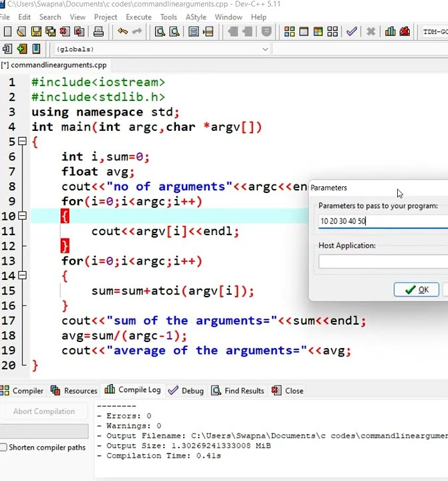Click the Redo arrow icon

click(137, 31)
